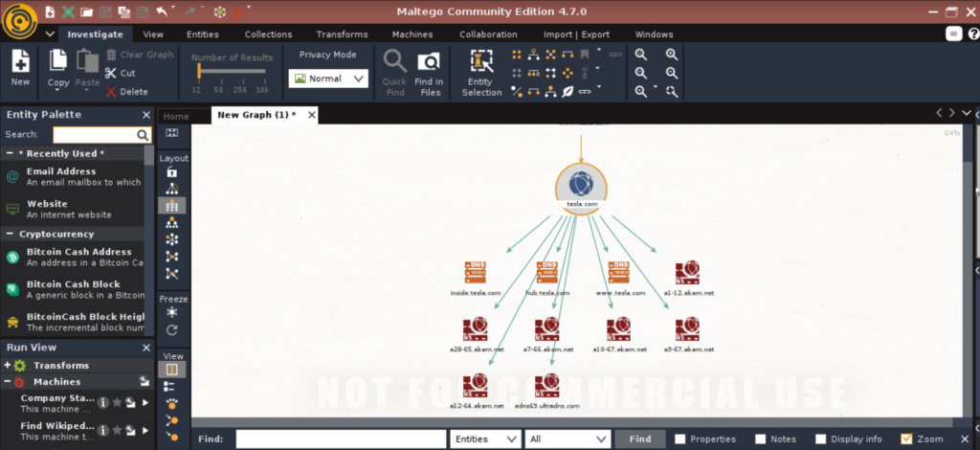Image resolution: width=980 pixels, height=450 pixels.
Task: Uncheck the Zoom checkbox
Action: 906,439
